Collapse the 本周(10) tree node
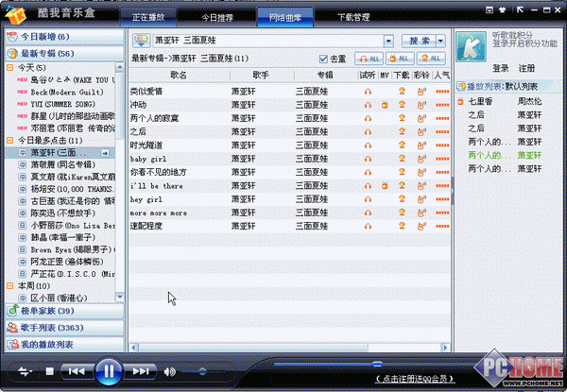Viewport: 567px width, 392px height. coord(10,285)
